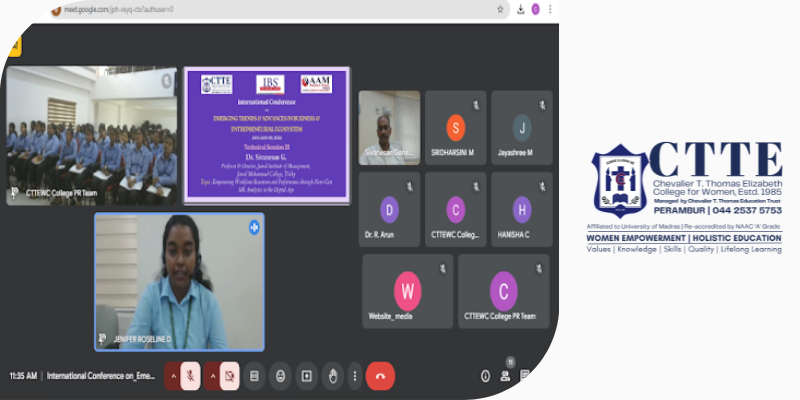The width and height of the screenshot is (800, 400).
Task: Send a reaction emoji button
Action: (280, 376)
